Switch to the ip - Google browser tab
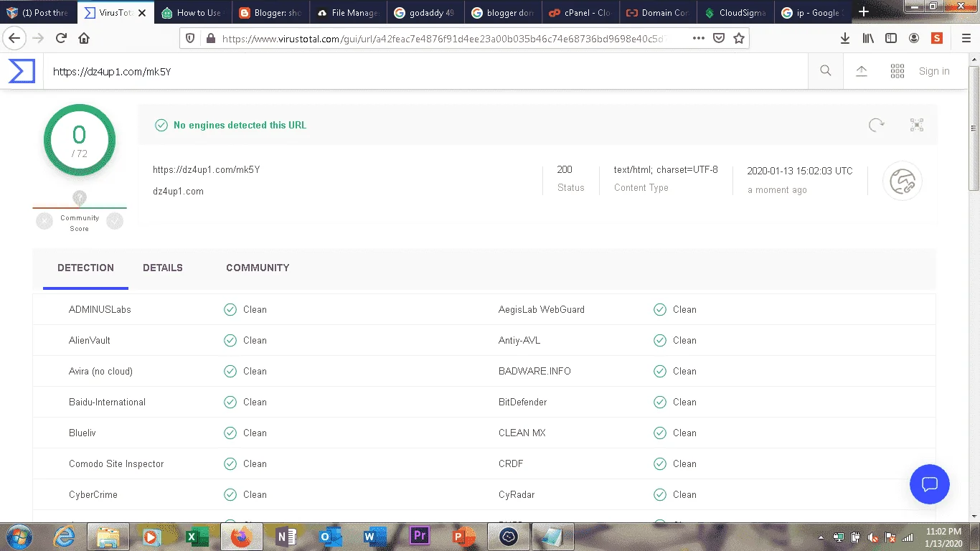The image size is (980, 551). 812,13
